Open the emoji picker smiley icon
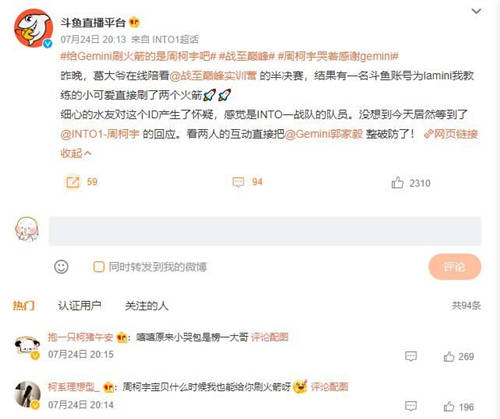This screenshot has height=419, width=500. (x=61, y=267)
